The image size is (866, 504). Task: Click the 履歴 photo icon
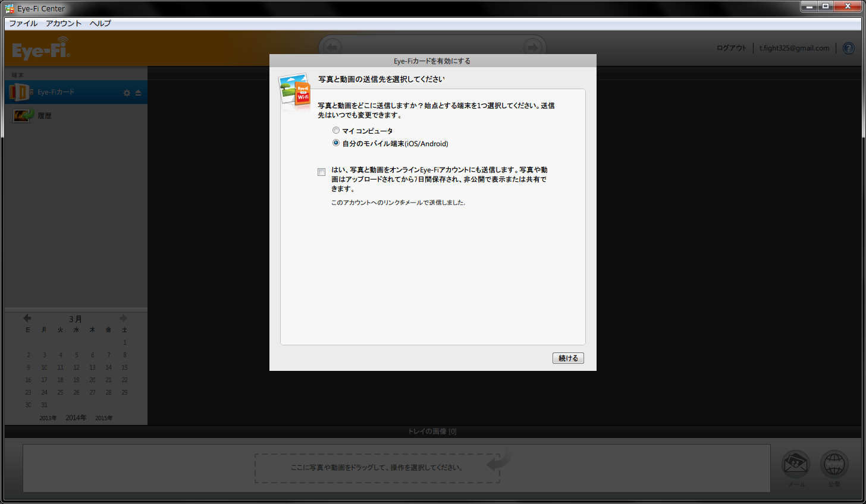[23, 115]
